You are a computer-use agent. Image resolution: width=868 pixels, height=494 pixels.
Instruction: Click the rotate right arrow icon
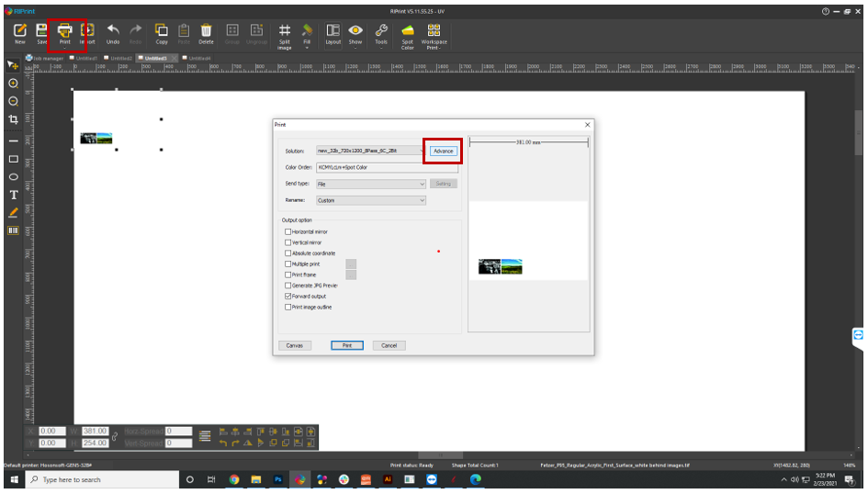coord(235,443)
